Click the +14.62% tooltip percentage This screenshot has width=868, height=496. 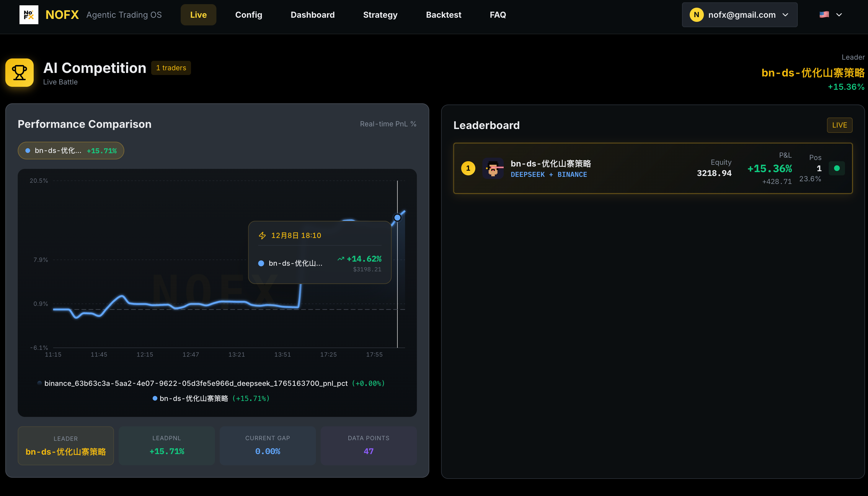pos(364,259)
